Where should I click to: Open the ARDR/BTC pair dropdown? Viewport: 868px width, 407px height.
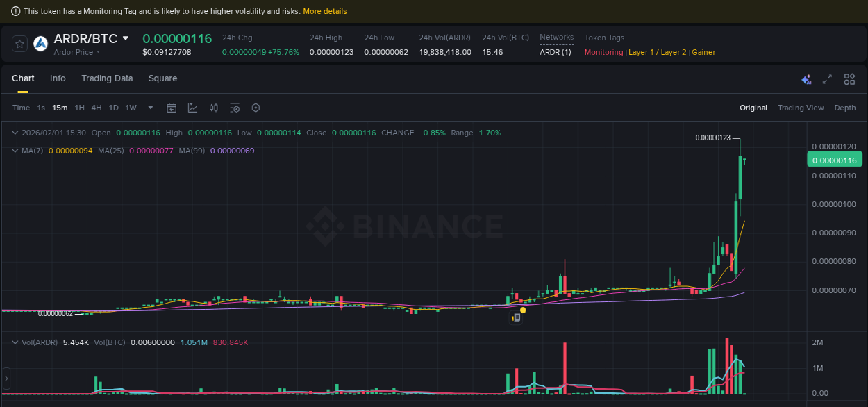(x=125, y=39)
